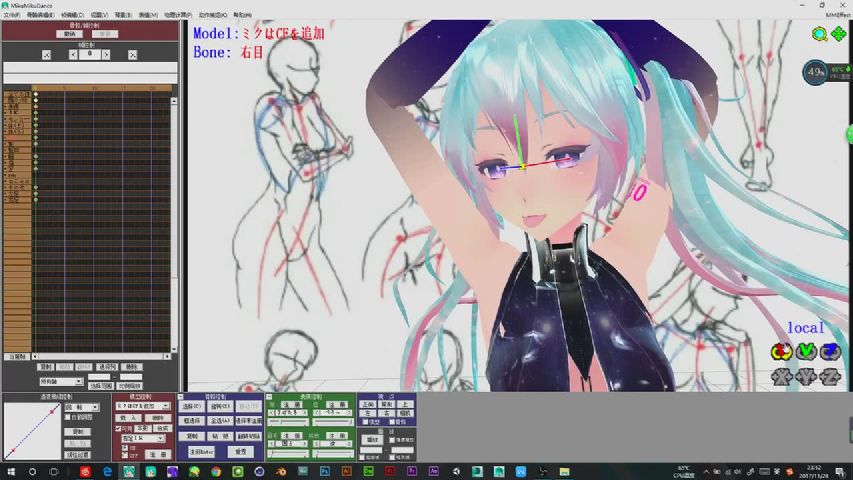
Task: Toggle the OFF checkbox in model panel
Action: [125, 455]
